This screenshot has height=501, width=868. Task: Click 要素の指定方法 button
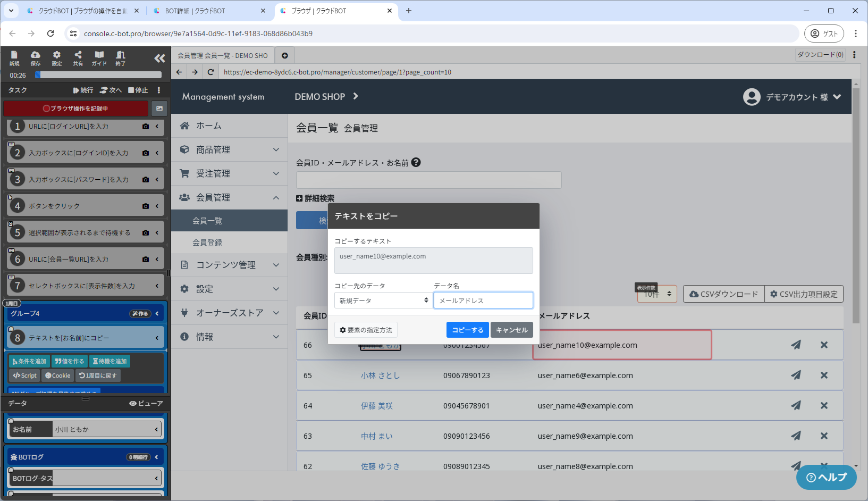pos(366,330)
